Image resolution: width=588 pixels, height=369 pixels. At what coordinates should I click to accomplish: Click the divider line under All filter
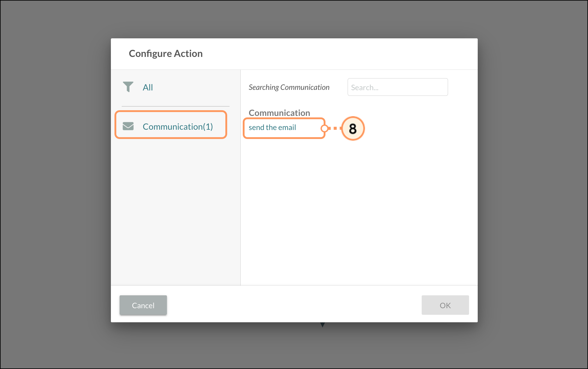coord(175,106)
